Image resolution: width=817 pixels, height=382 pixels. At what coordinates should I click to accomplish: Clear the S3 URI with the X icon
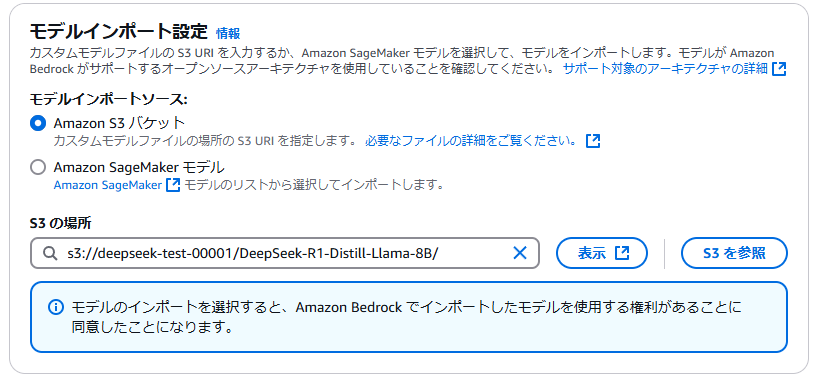[x=520, y=253]
